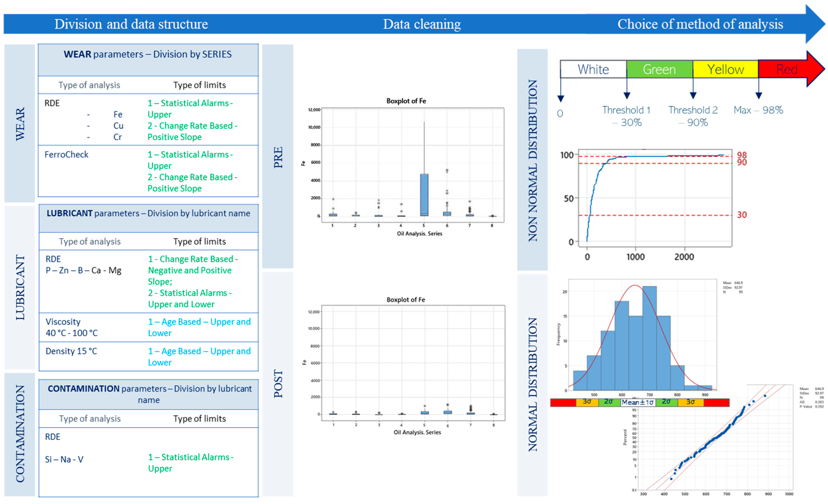
Task: Click the Max – 98% label
Action: [x=758, y=110]
